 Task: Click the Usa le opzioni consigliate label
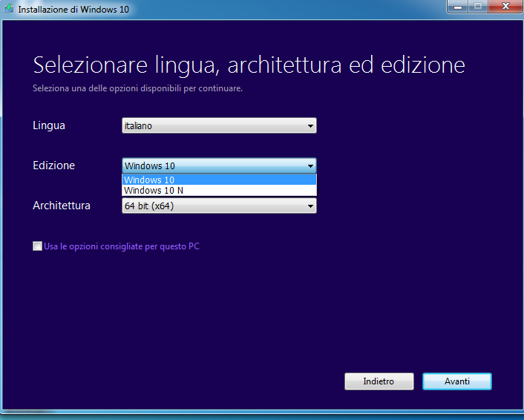coord(122,246)
